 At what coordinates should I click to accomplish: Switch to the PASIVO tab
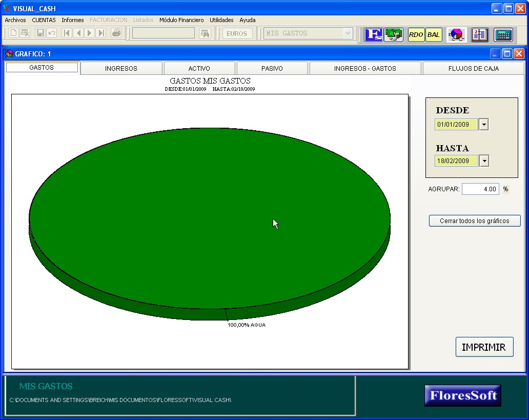click(x=272, y=68)
